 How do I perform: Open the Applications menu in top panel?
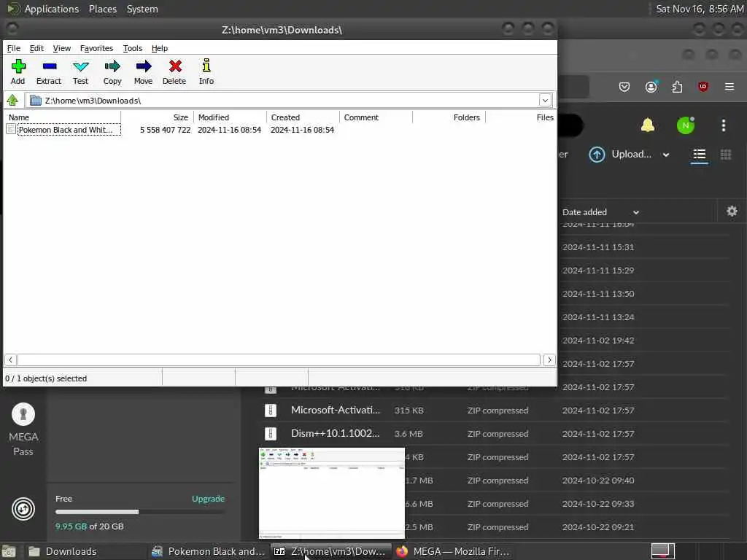pos(52,9)
